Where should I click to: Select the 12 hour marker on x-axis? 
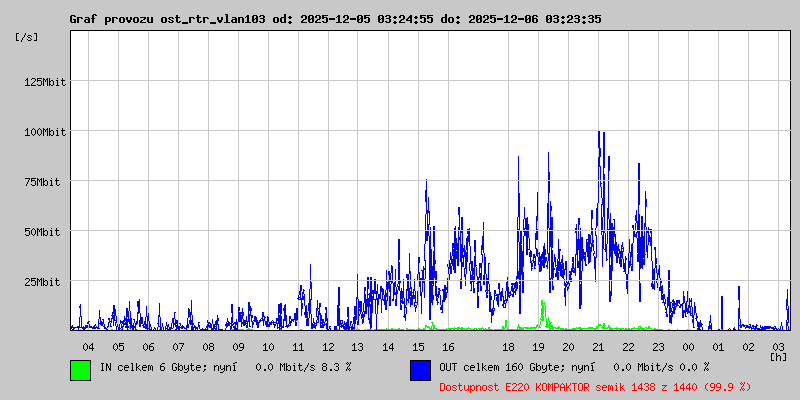coord(328,346)
